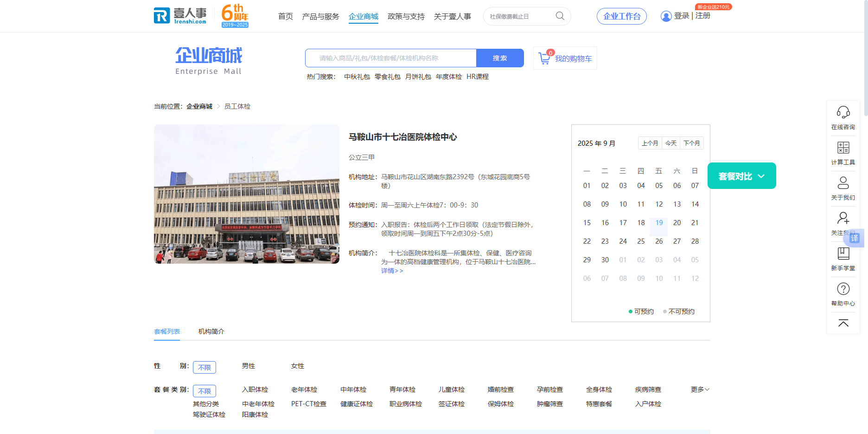Filter by PET-CT检查 category
This screenshot has width=868, height=434.
[309, 404]
